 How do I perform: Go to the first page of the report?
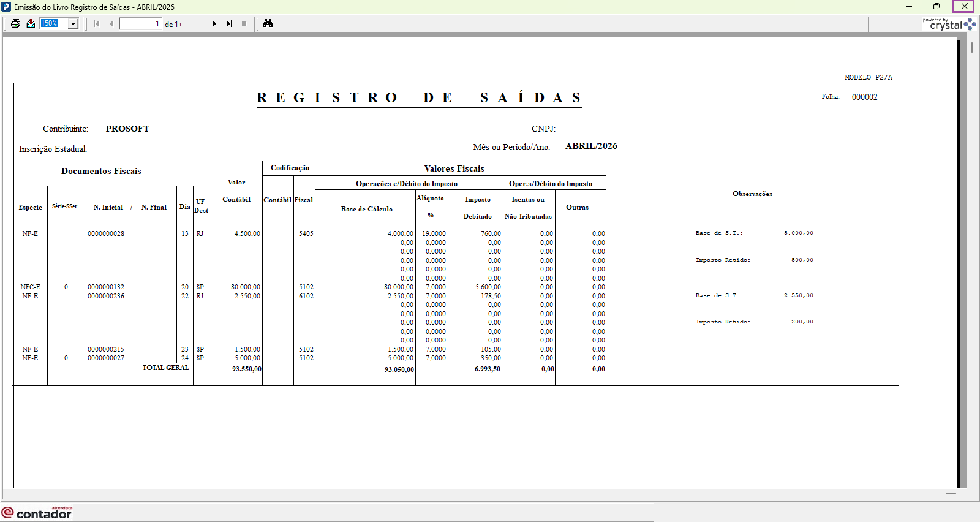(97, 23)
